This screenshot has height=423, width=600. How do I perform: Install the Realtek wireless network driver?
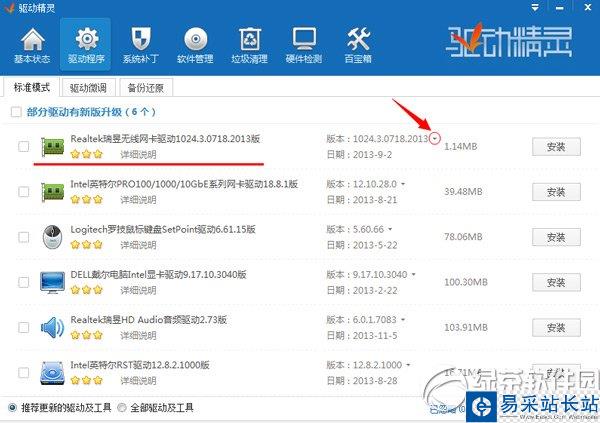click(556, 147)
